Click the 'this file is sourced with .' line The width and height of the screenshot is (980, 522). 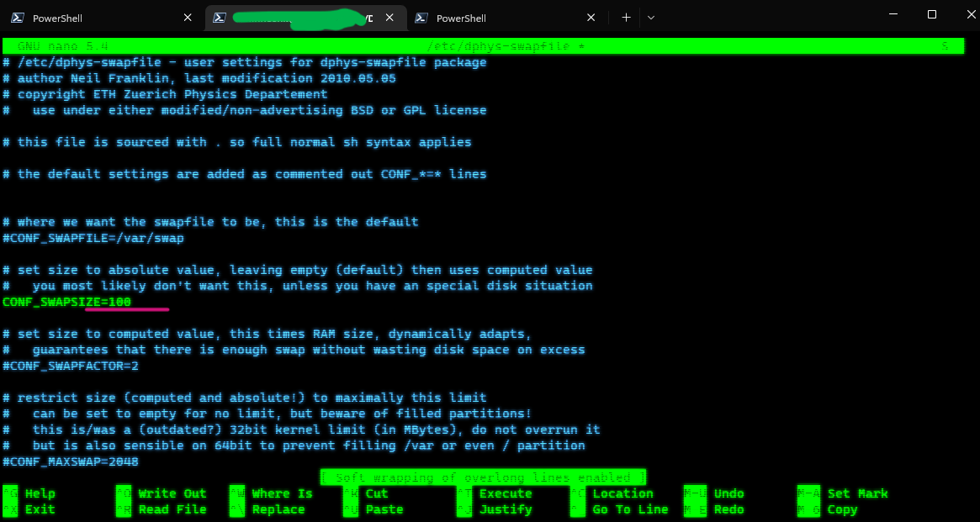(x=237, y=142)
